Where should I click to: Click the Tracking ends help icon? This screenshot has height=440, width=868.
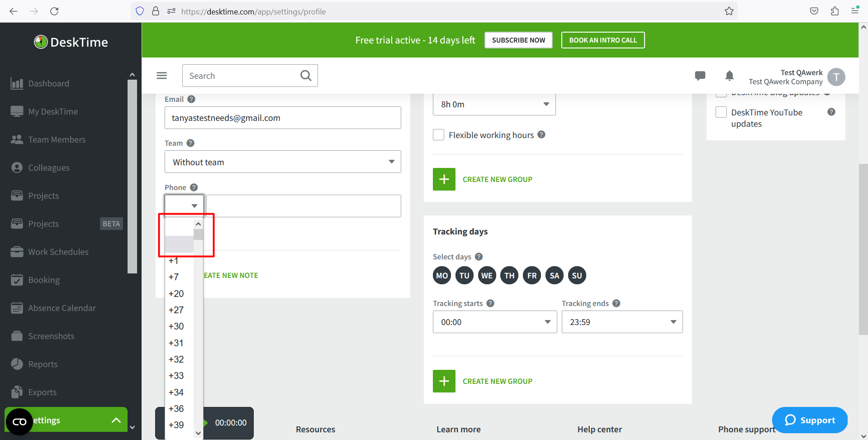tap(616, 303)
